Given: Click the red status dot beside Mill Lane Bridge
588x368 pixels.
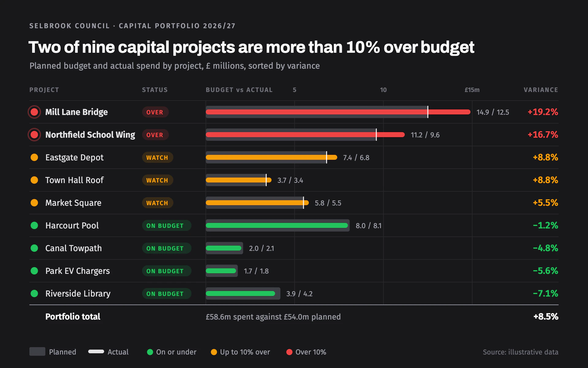Looking at the screenshot, I should point(34,112).
